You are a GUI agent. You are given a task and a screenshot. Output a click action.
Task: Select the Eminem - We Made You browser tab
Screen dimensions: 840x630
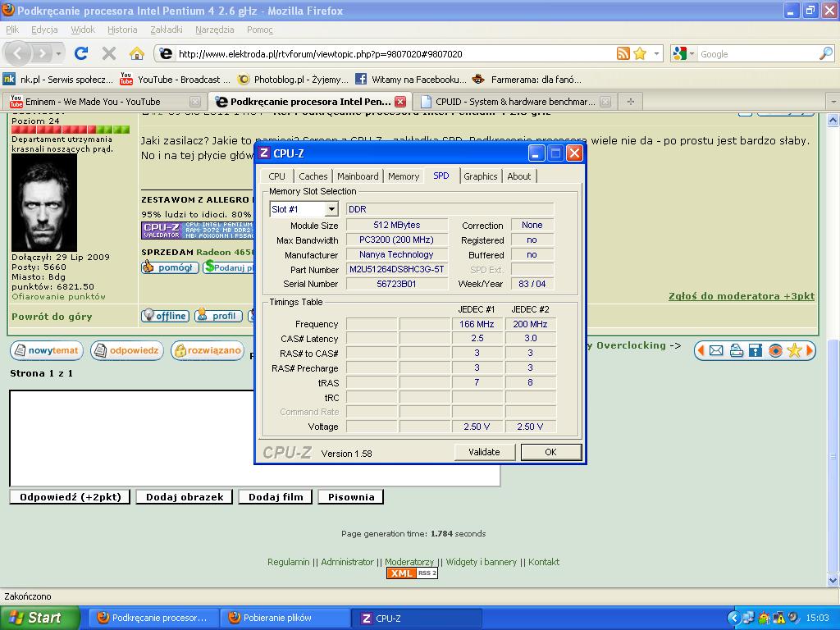pos(104,101)
